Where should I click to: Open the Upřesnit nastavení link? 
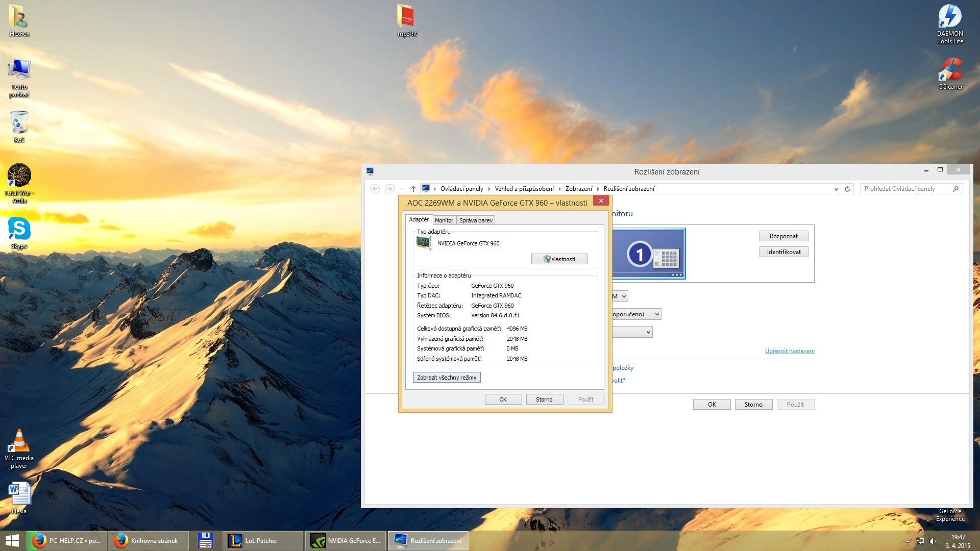click(789, 351)
